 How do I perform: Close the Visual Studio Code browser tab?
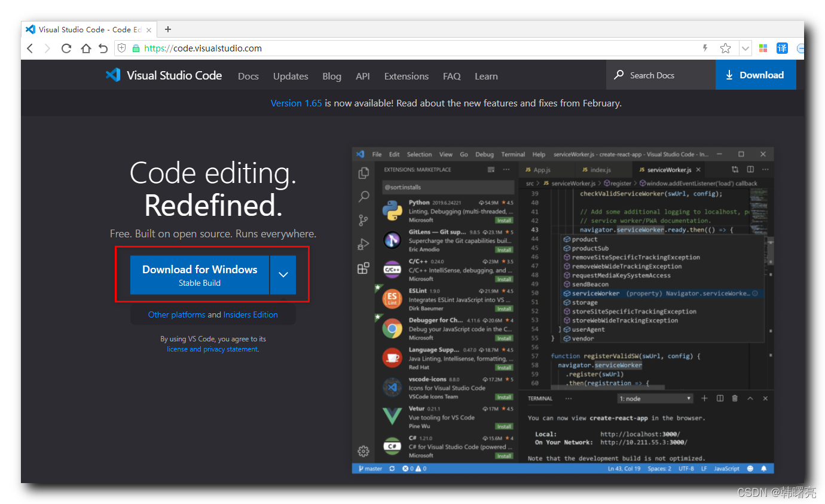pos(149,29)
